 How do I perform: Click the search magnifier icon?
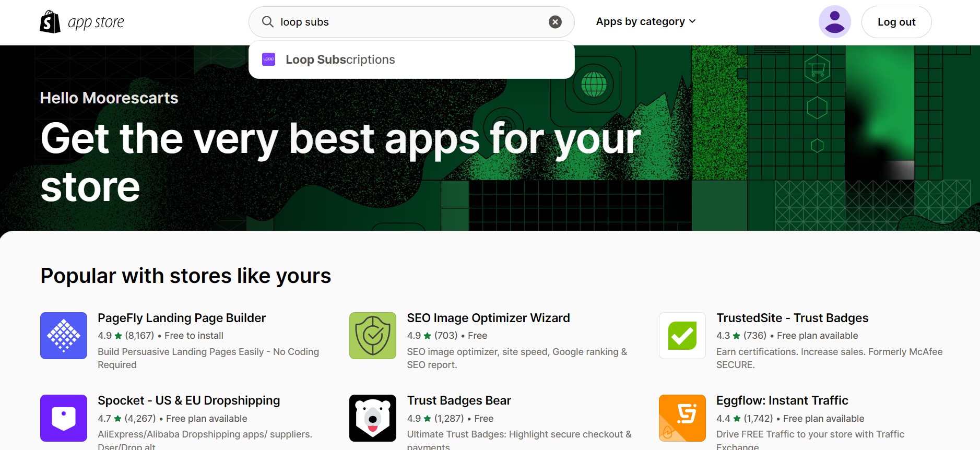pyautogui.click(x=268, y=22)
